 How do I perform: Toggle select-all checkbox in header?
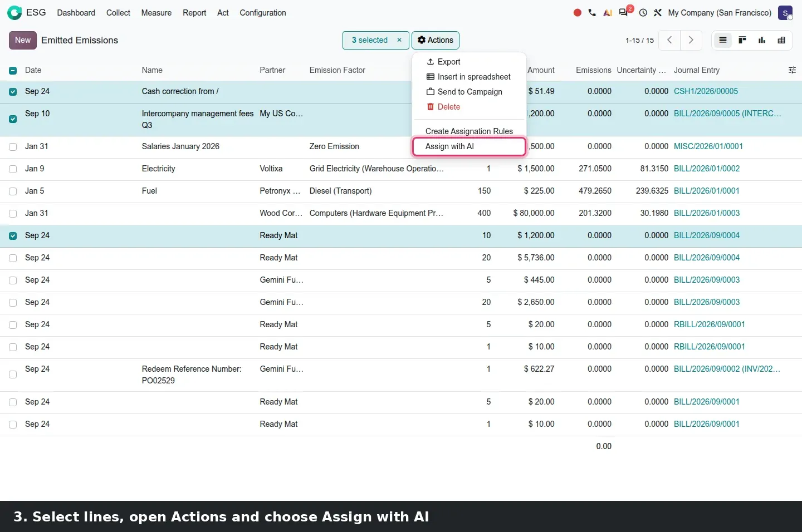(x=13, y=71)
